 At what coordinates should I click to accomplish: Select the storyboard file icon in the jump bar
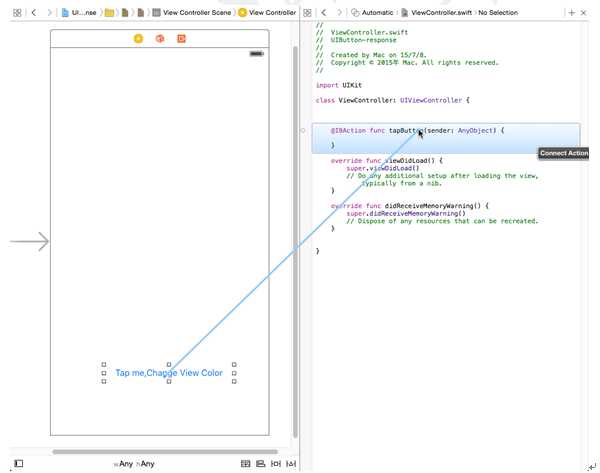[65, 13]
